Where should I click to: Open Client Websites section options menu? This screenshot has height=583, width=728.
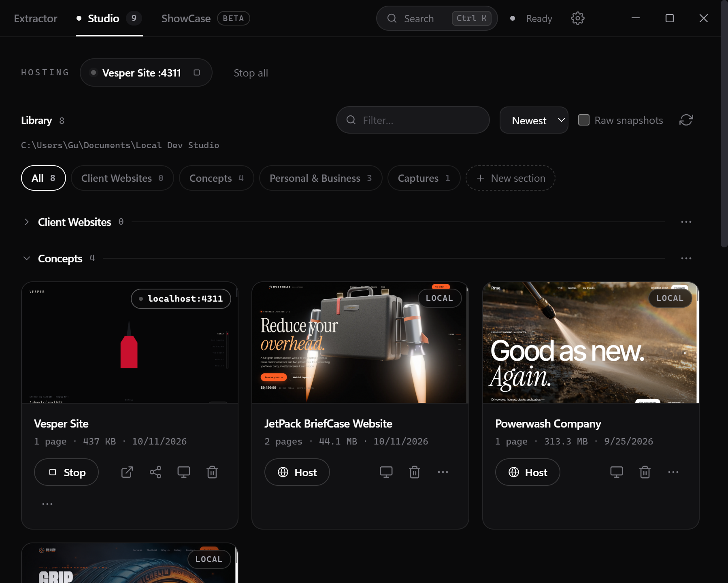pos(686,222)
